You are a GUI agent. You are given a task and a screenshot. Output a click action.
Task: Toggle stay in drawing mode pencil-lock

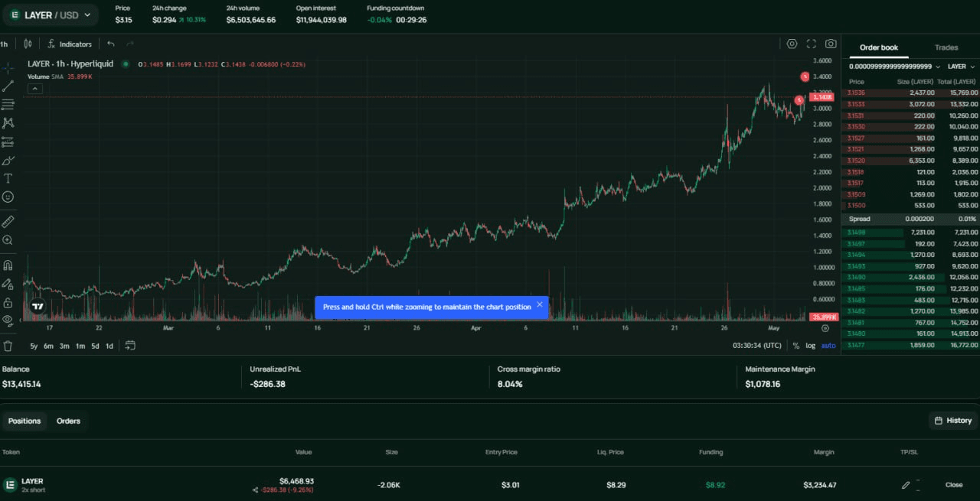pyautogui.click(x=8, y=284)
